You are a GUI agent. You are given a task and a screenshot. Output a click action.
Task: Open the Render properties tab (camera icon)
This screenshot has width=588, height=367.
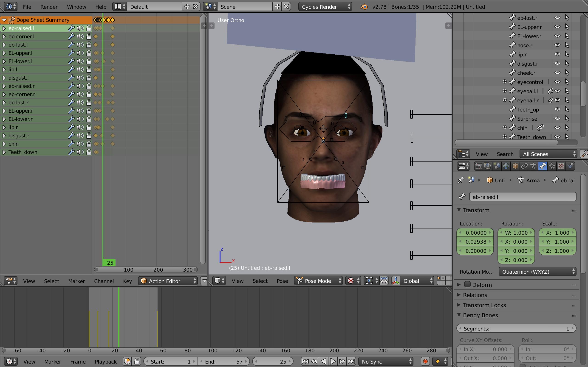[x=479, y=166]
